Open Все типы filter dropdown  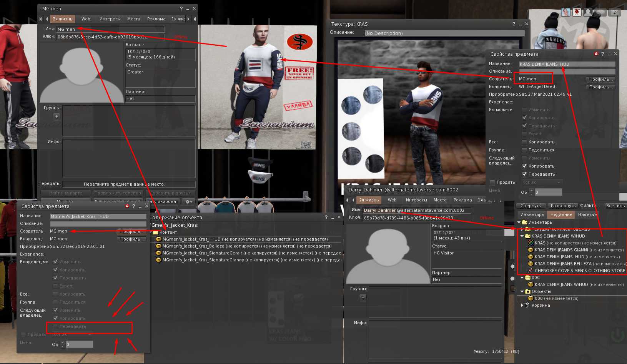pyautogui.click(x=615, y=206)
